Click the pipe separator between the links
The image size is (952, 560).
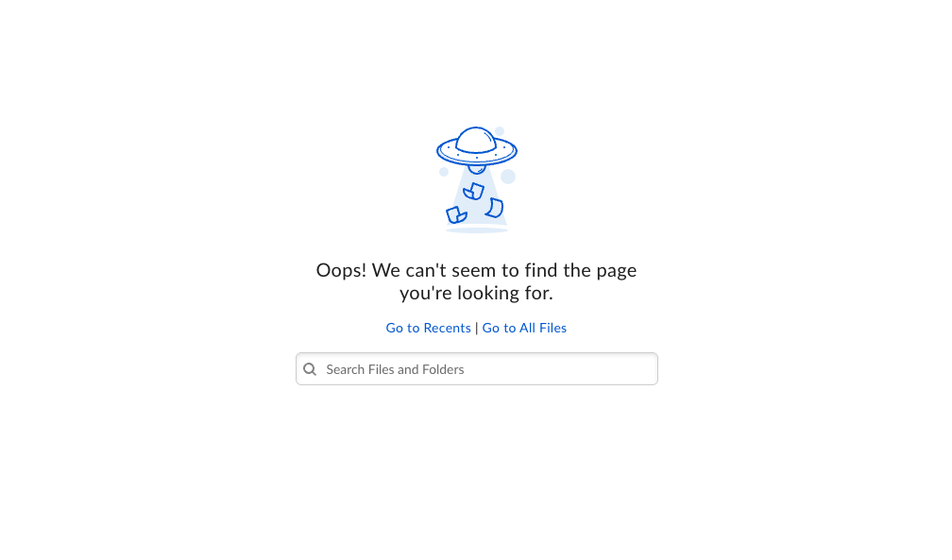(477, 328)
